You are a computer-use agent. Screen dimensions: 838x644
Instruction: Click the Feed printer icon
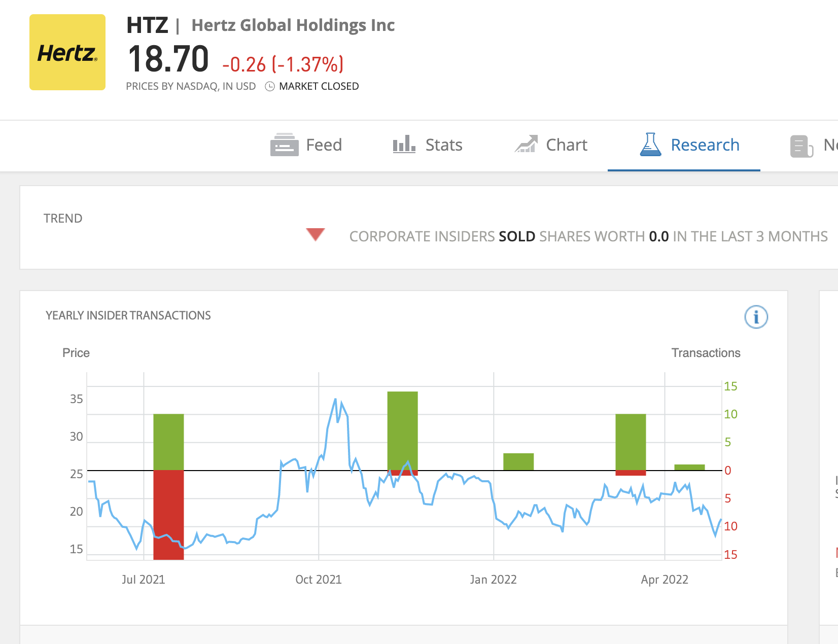click(x=284, y=145)
